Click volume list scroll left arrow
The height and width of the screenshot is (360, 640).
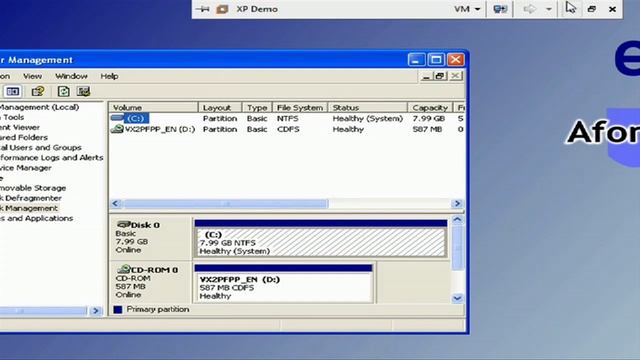116,203
